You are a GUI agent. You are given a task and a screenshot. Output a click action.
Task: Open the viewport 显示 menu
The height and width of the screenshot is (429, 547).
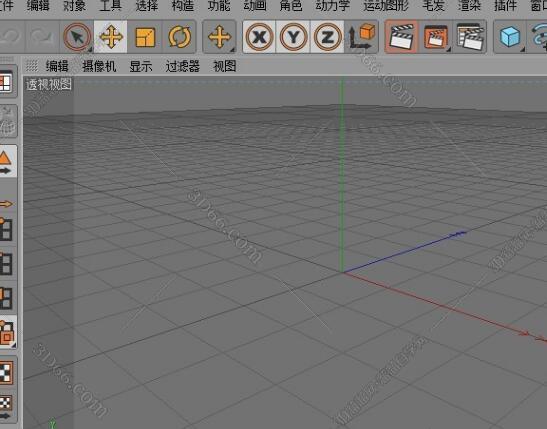pos(141,66)
